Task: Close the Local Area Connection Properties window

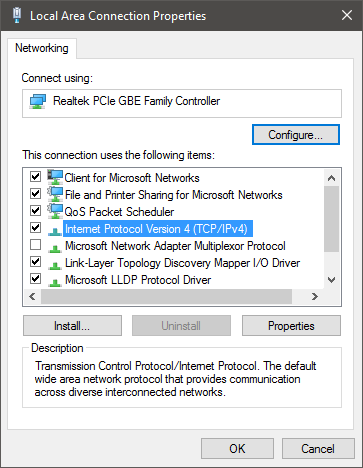Action: coord(347,15)
